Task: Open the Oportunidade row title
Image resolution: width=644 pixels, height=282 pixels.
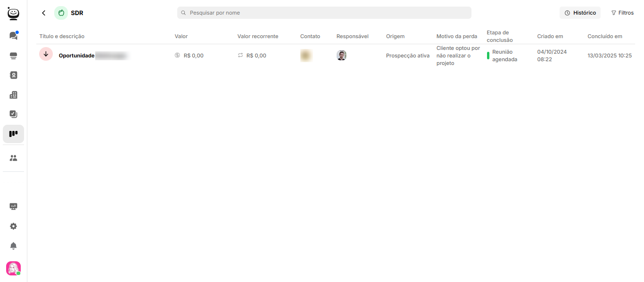Action: [77, 56]
